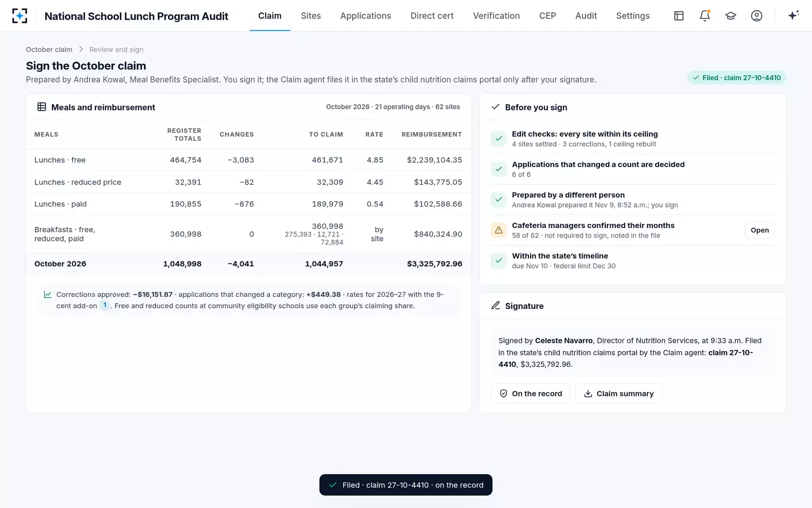
Task: Select the $840,324.90 breakfasts reimbursement
Action: (438, 234)
